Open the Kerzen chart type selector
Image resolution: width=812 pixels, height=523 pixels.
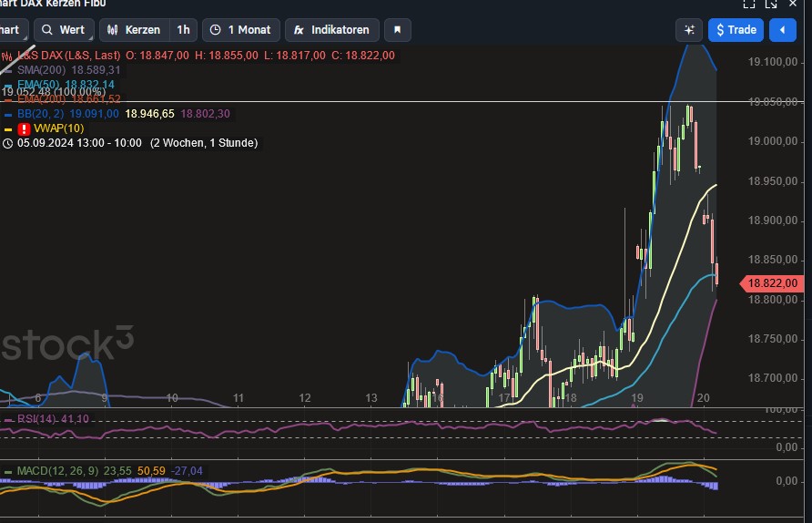point(136,30)
